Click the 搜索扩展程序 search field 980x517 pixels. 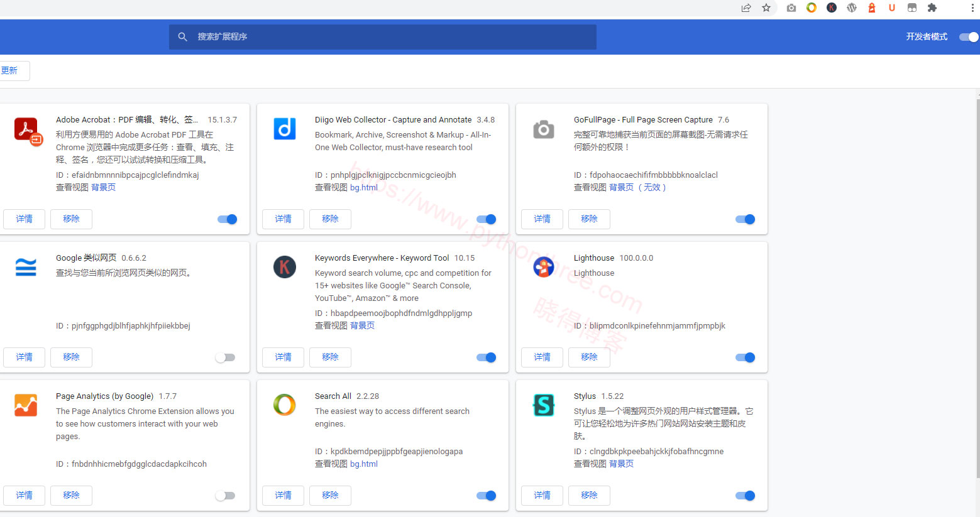tap(383, 37)
